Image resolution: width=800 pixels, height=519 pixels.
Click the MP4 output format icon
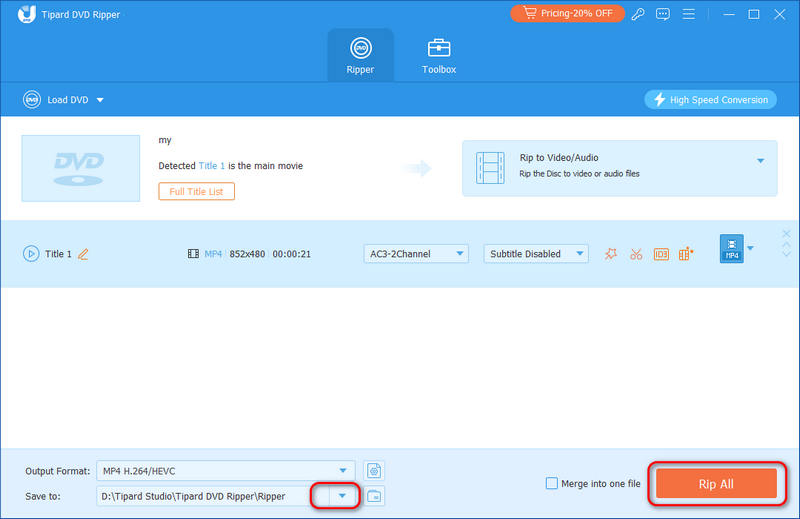[732, 249]
